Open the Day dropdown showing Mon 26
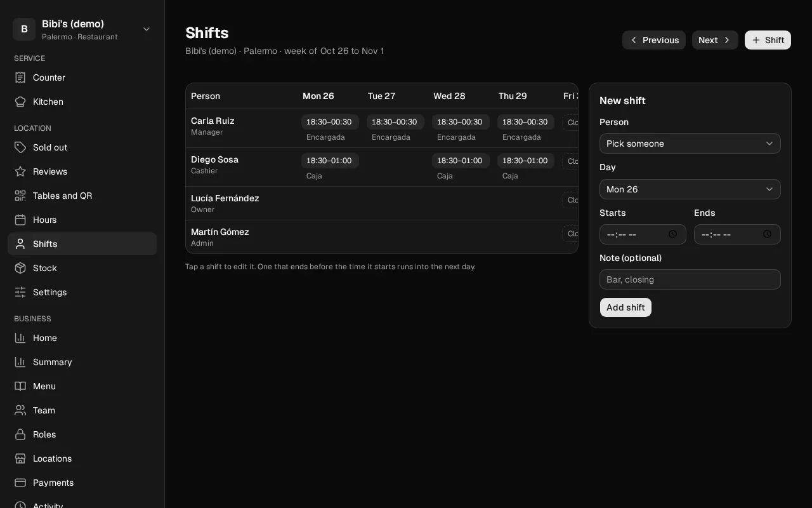This screenshot has height=508, width=812. coord(690,189)
